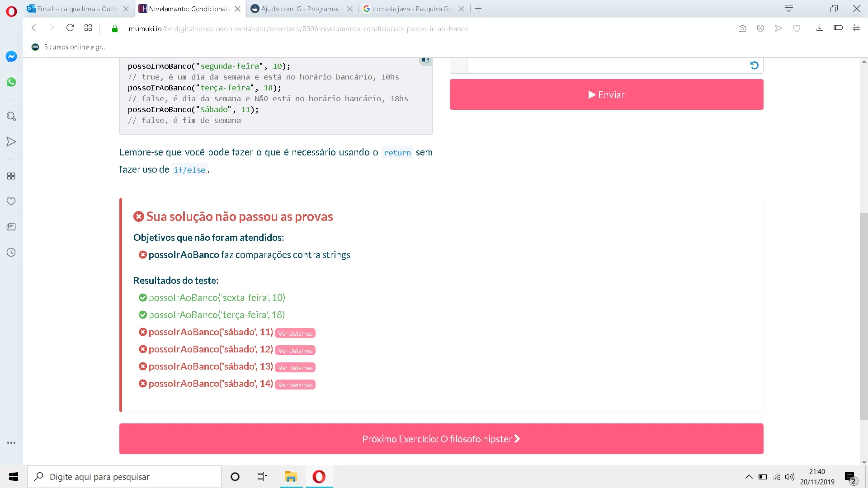Click the page vertical scrollbar thumb
Screen dimensions: 868x488
(x=863, y=316)
